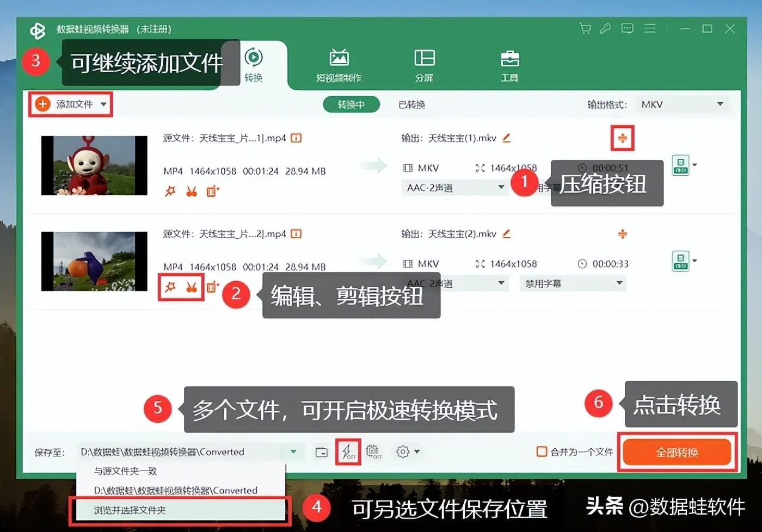Switch to the 短视频制作 tab

(x=339, y=65)
